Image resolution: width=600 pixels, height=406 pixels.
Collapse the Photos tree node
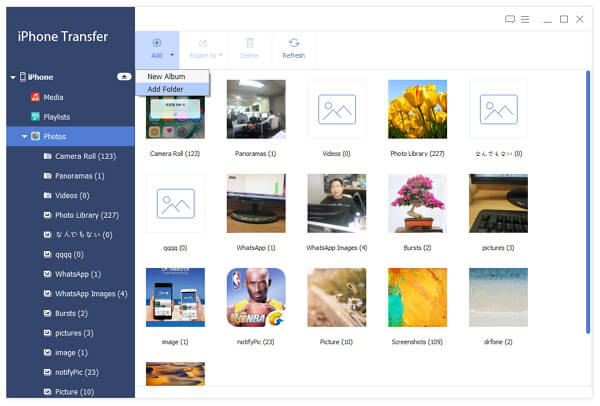(24, 137)
